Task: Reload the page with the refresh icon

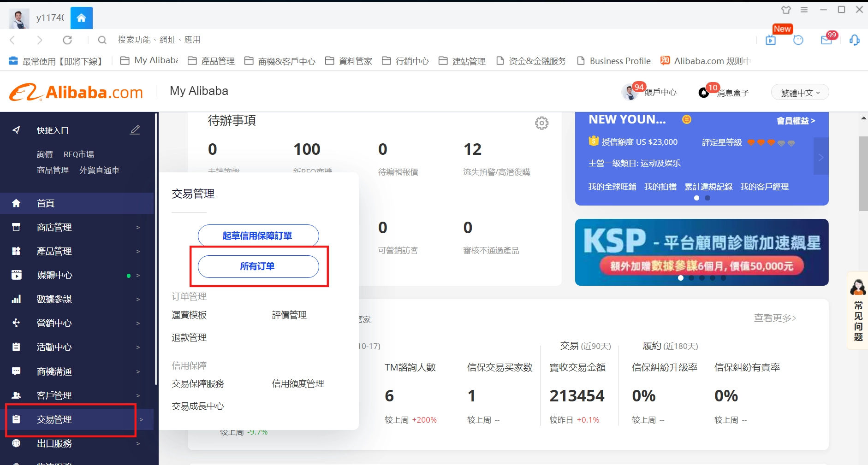Action: pyautogui.click(x=67, y=40)
